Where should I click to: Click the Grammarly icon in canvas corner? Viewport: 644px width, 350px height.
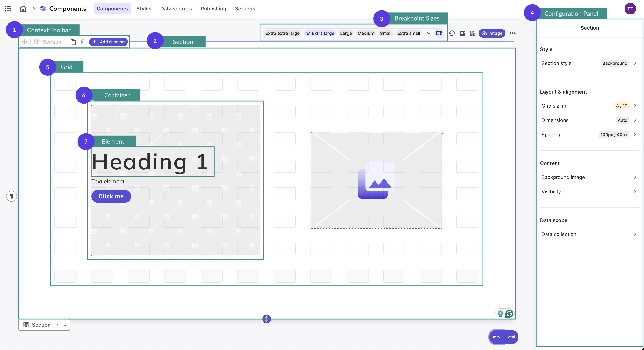coord(509,314)
